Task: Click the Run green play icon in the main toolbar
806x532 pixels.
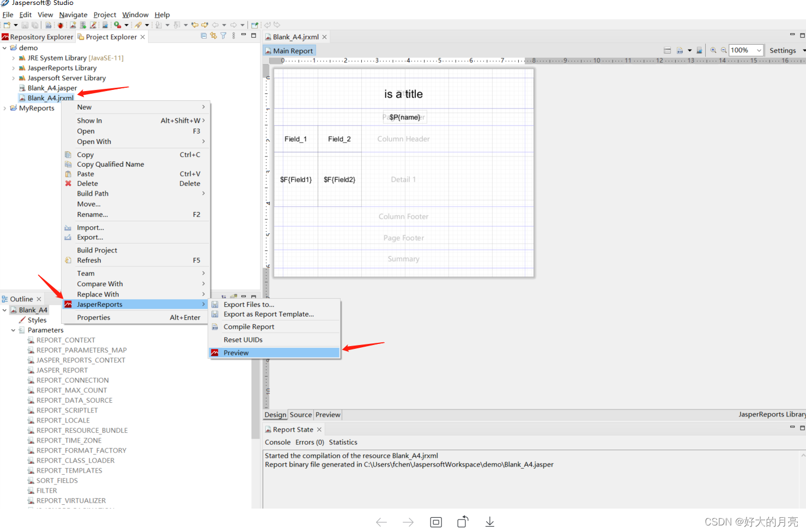Action: coord(117,25)
